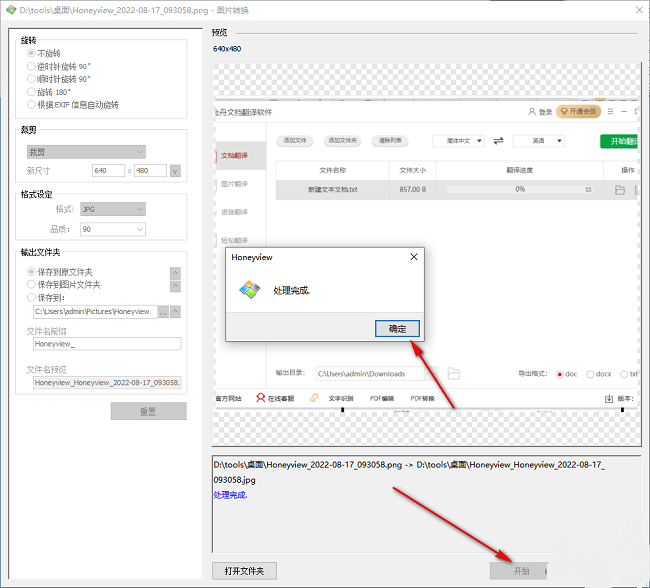This screenshot has width=650, height=588.
Task: Click 官方网站 link in preview footer
Action: 228,398
